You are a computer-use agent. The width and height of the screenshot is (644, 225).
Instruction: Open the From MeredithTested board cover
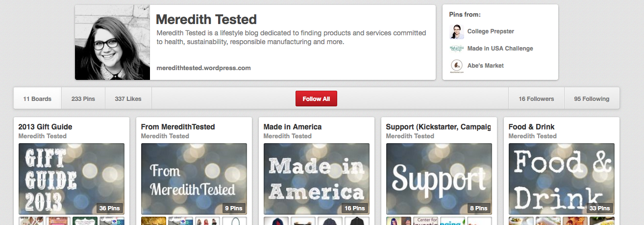194,178
